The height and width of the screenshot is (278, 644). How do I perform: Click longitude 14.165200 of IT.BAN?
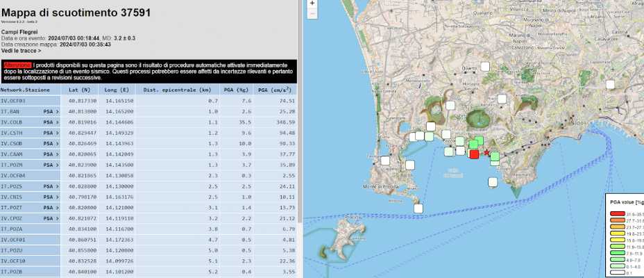119,111
